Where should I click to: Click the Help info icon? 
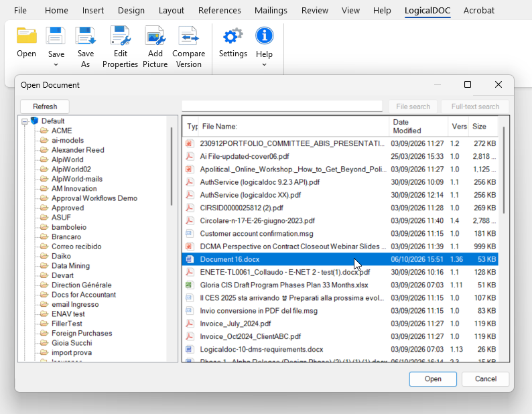click(264, 36)
